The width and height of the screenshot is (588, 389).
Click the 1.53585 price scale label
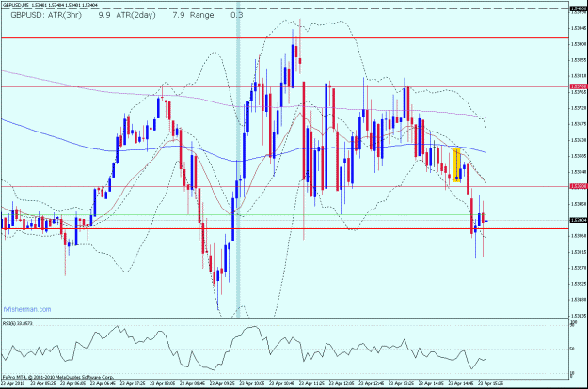(x=579, y=156)
